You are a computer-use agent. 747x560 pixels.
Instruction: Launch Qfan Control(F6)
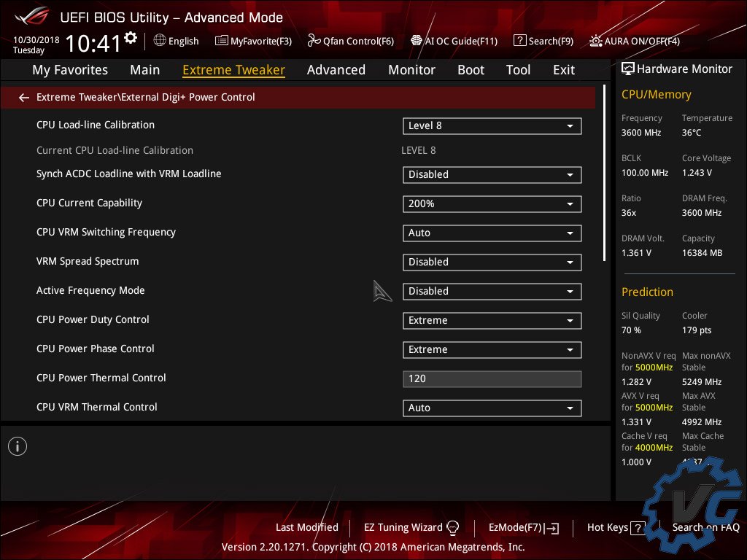click(x=351, y=41)
